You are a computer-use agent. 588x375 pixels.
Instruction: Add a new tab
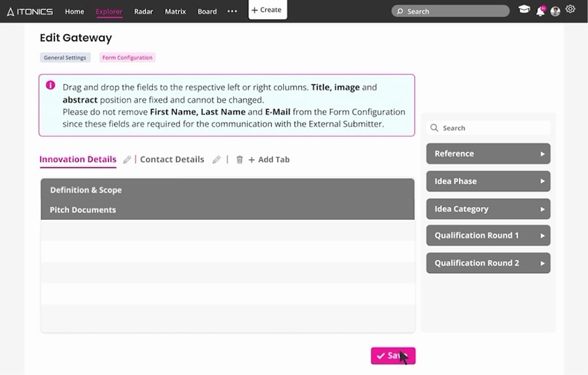point(269,160)
